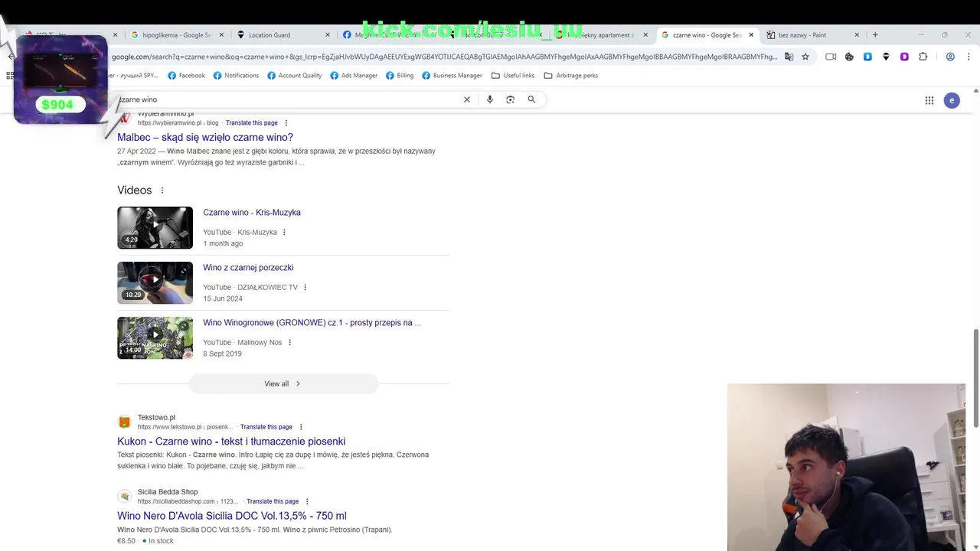Open 'Wino z czarnej porzeczki' video link
The height and width of the screenshot is (551, 980).
[x=248, y=268]
